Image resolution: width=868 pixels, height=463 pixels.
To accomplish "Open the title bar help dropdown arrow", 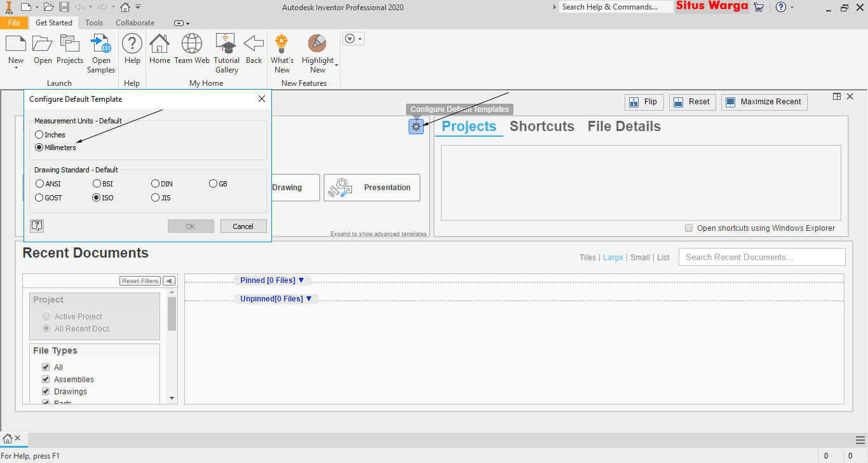I will tap(792, 7).
